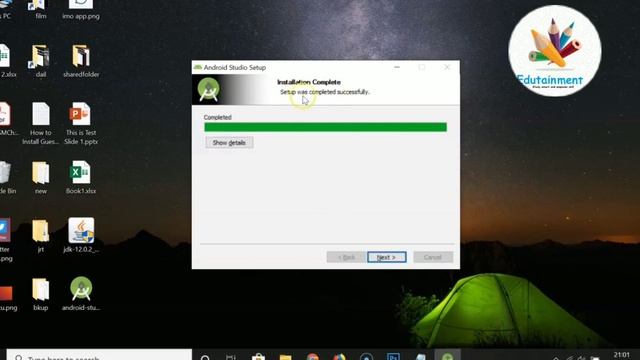Viewport: 640px width, 360px height.
Task: Select 'How to Install Gues...' document icon
Action: pyautogui.click(x=40, y=124)
